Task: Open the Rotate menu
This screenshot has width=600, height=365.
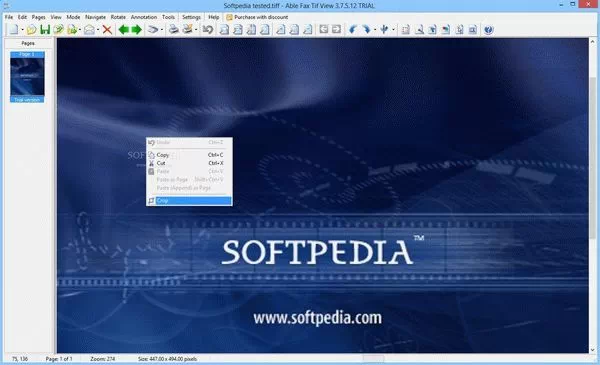Action: 118,17
